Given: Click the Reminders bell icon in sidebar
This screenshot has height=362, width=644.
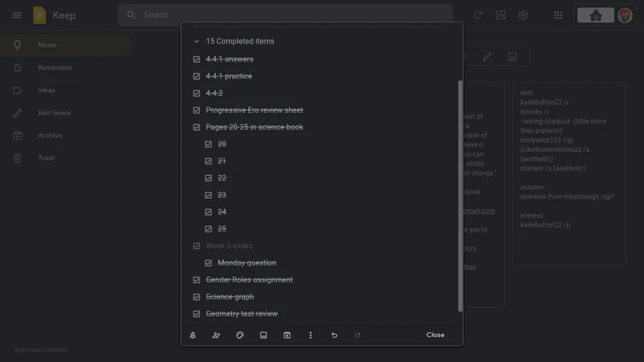Looking at the screenshot, I should pyautogui.click(x=17, y=67).
